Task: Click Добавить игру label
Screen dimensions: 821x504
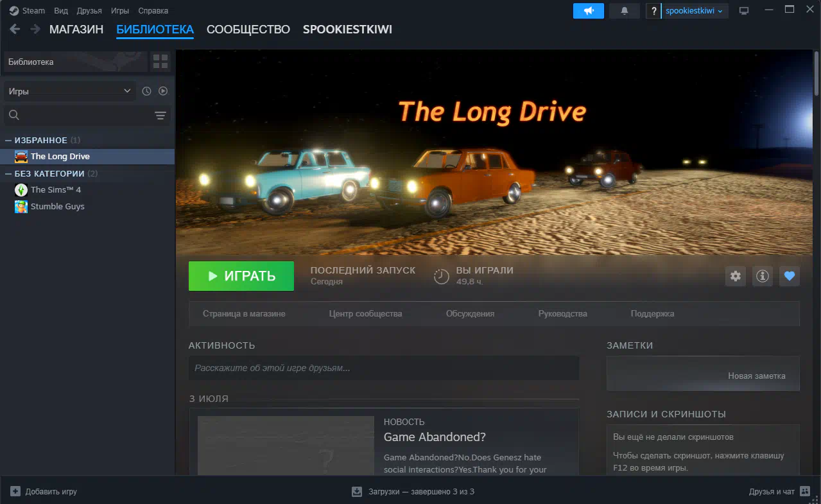Action: [x=51, y=492]
